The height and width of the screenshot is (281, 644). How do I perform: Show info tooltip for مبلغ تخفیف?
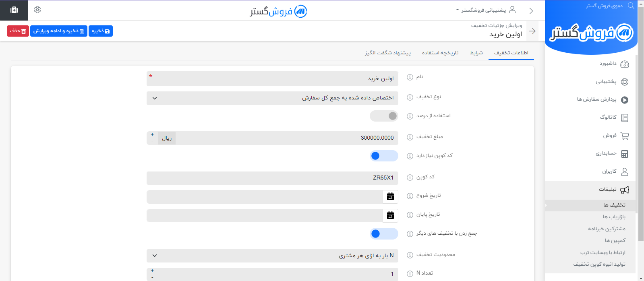coord(410,137)
